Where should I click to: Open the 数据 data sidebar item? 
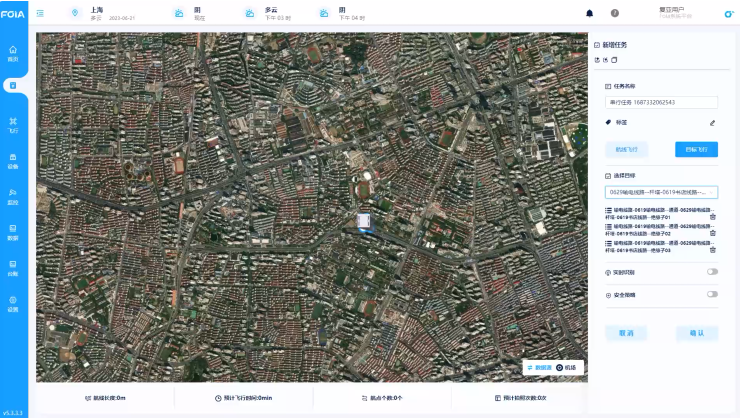tap(13, 232)
